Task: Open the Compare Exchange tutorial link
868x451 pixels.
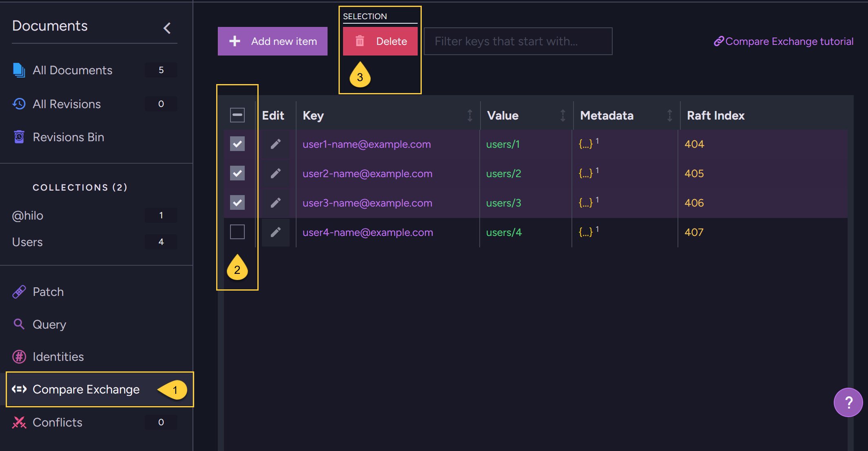Action: [x=784, y=41]
